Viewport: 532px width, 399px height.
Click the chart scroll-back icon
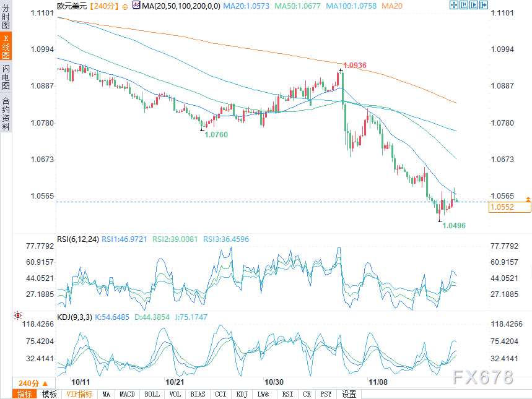(464, 5)
